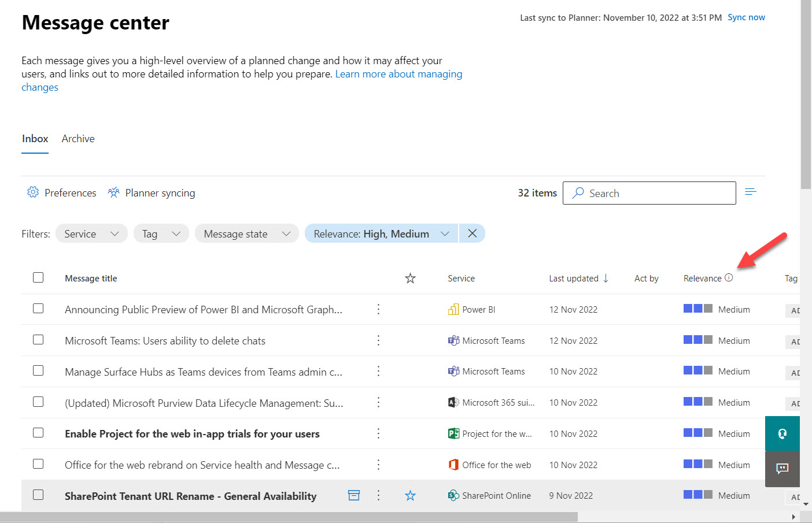This screenshot has width=812, height=523.
Task: Check the Manage Surface Hubs message
Action: (x=38, y=370)
